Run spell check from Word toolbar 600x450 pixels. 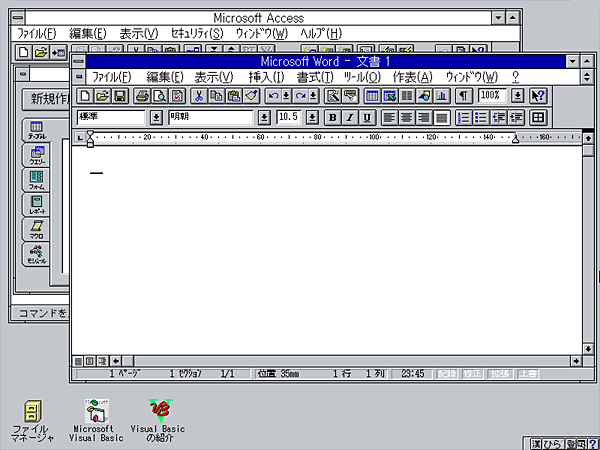177,96
